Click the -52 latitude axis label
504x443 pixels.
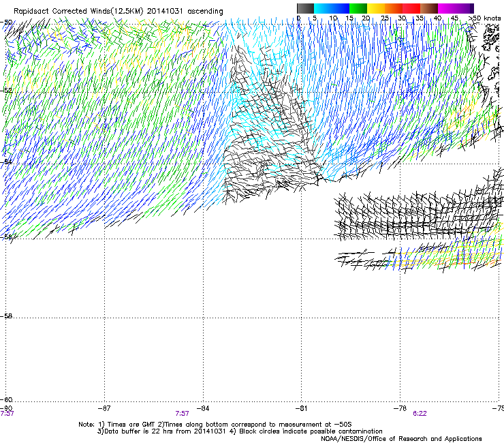(6, 90)
